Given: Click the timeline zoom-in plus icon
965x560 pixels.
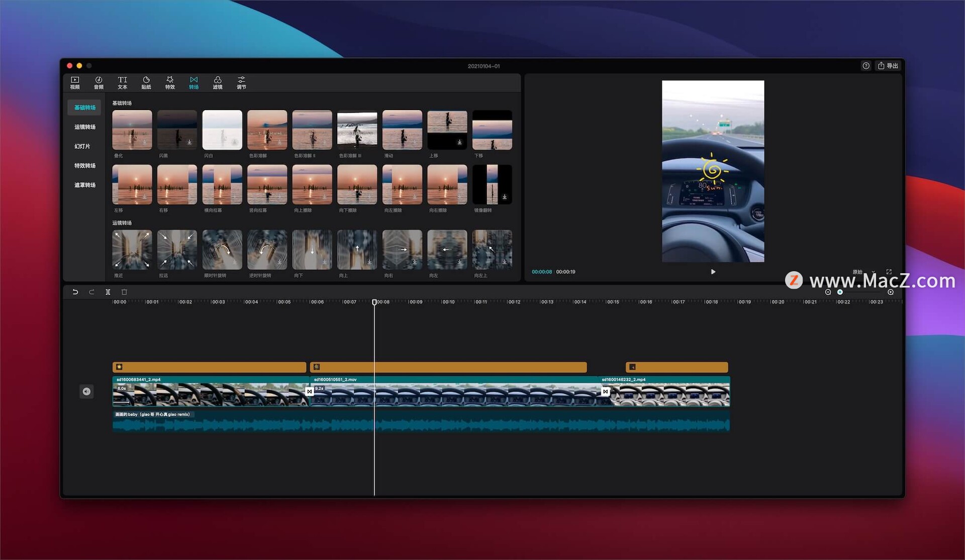Looking at the screenshot, I should click(x=891, y=292).
